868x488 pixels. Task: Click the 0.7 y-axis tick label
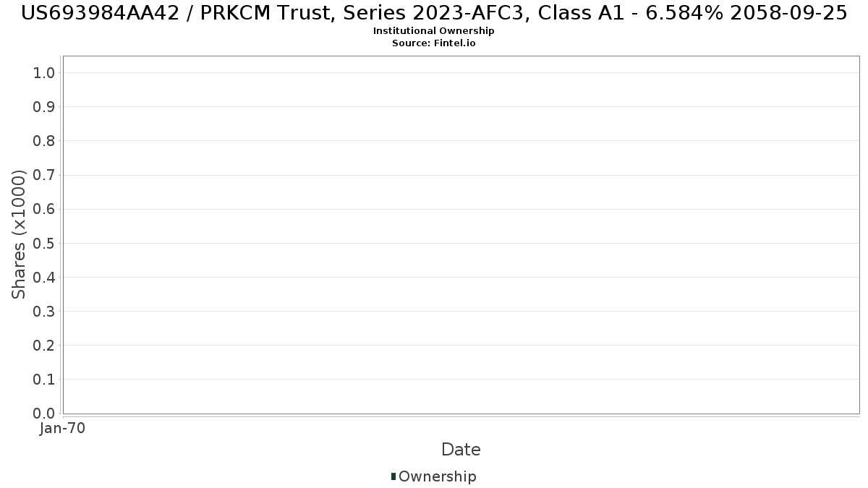[x=44, y=175]
